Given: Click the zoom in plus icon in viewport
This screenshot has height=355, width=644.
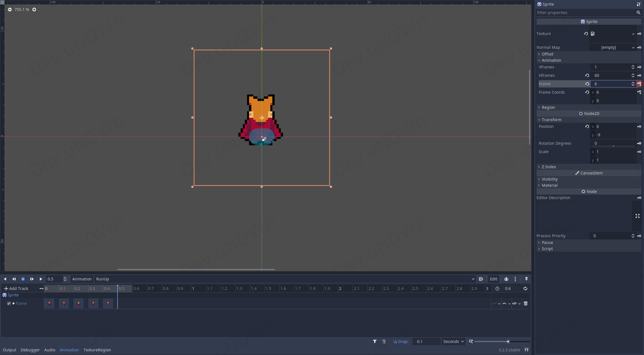Looking at the screenshot, I should [34, 10].
